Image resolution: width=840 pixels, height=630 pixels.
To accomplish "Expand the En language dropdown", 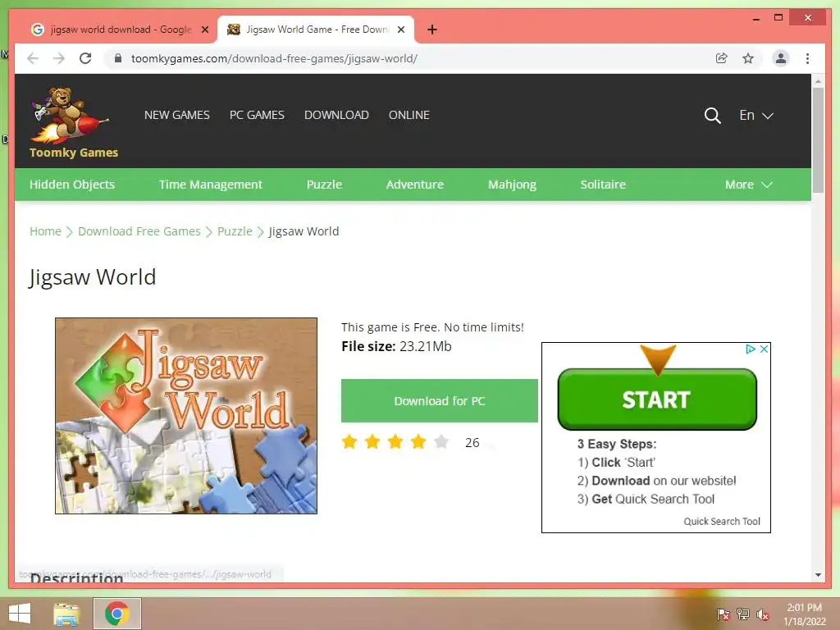I will click(756, 115).
